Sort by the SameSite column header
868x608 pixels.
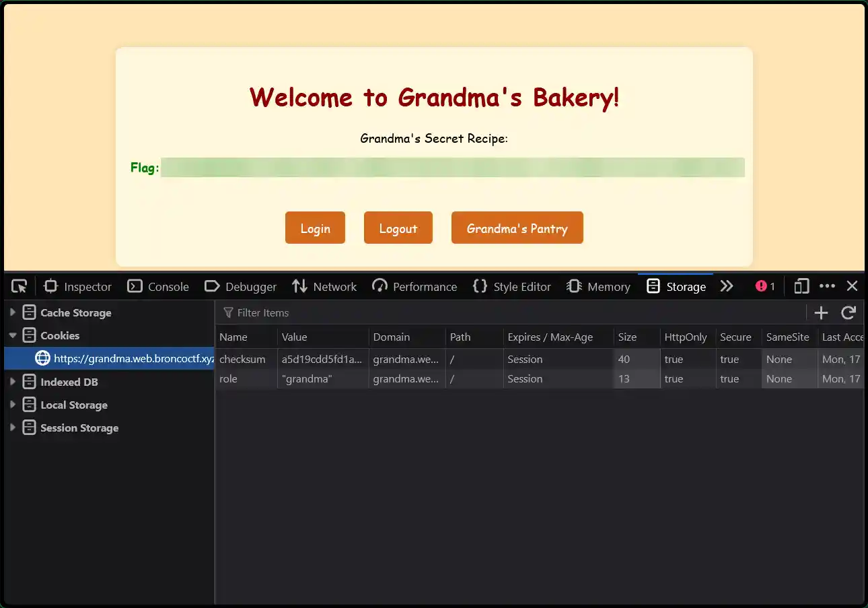coord(790,337)
